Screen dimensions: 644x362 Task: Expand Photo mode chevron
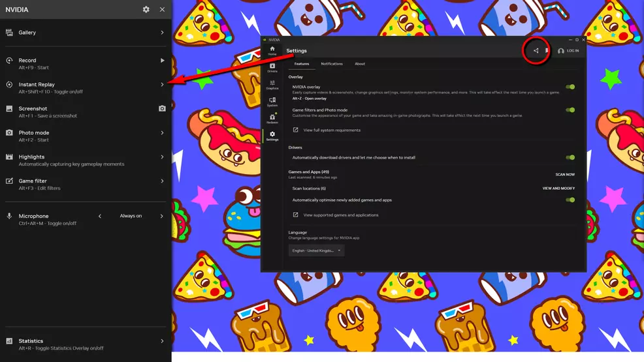coord(162,133)
